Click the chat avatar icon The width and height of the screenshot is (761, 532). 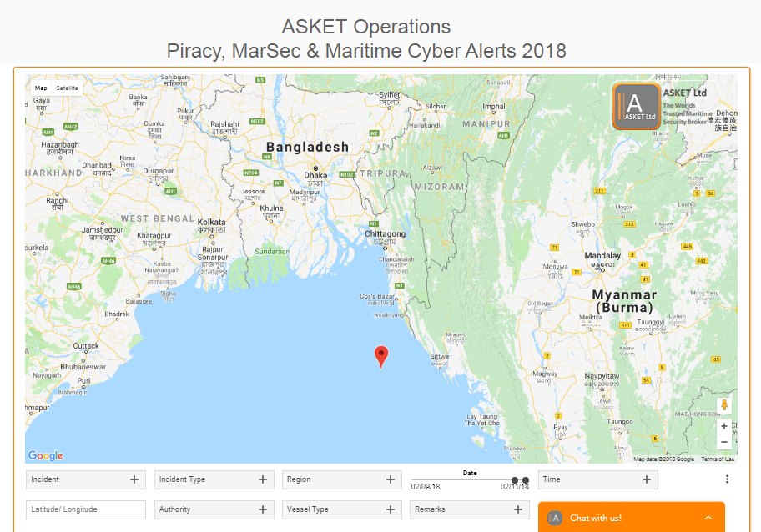(x=555, y=518)
